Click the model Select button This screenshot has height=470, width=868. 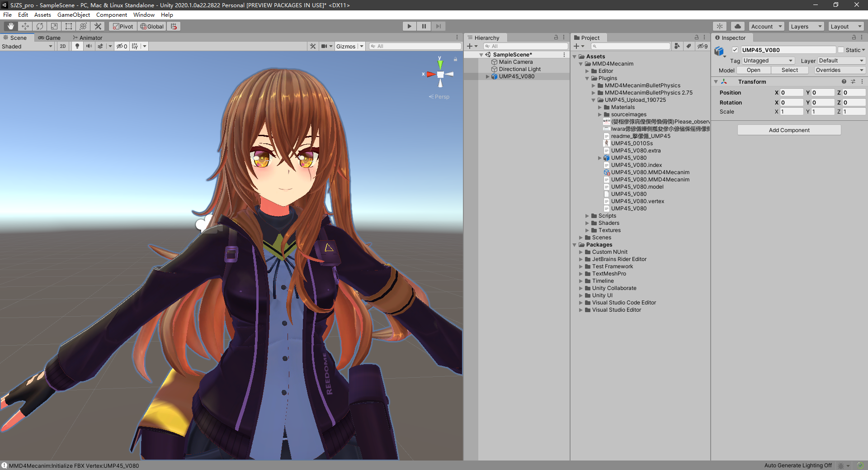pos(790,70)
